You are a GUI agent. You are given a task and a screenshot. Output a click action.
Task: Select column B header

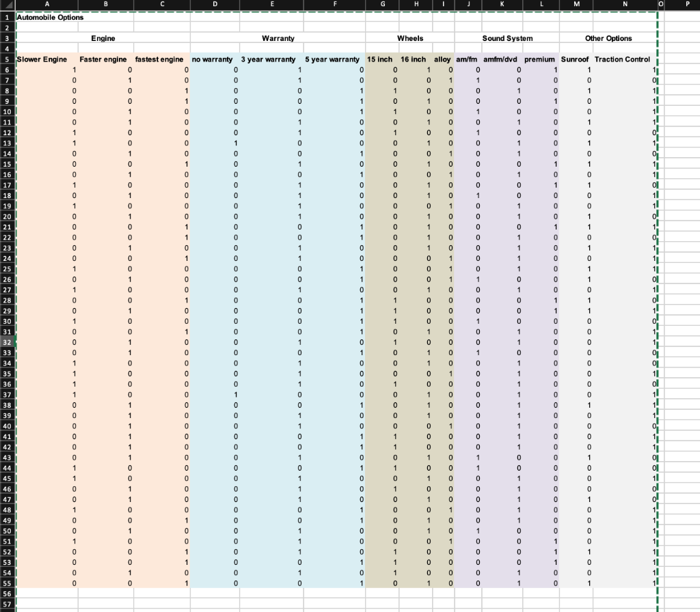pos(106,4)
